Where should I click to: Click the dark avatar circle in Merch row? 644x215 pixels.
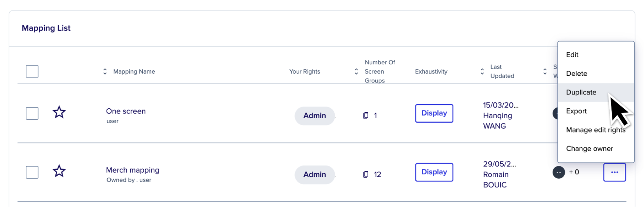click(x=559, y=172)
